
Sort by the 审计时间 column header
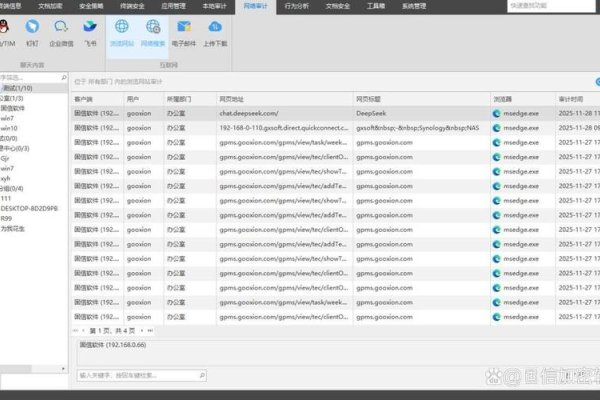coord(578,99)
